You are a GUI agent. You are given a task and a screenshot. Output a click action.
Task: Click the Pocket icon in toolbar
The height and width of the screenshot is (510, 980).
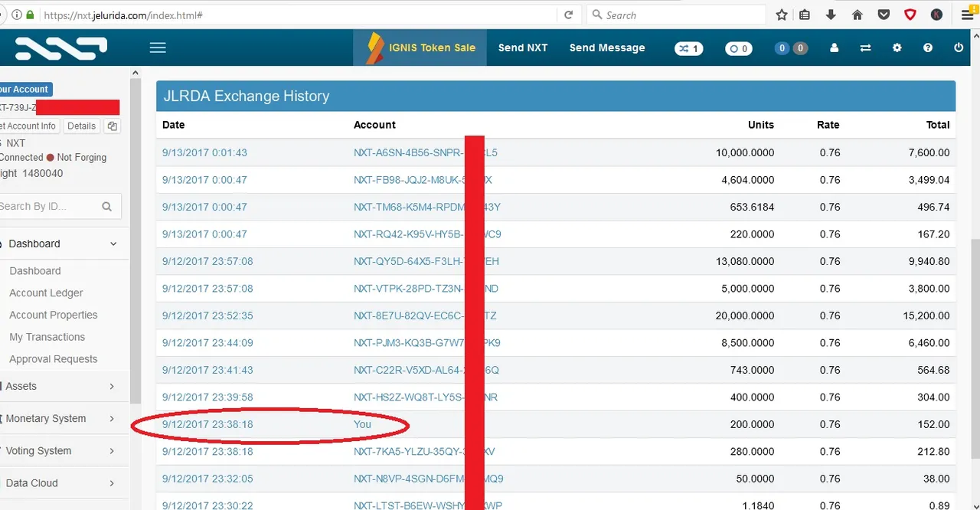(884, 15)
